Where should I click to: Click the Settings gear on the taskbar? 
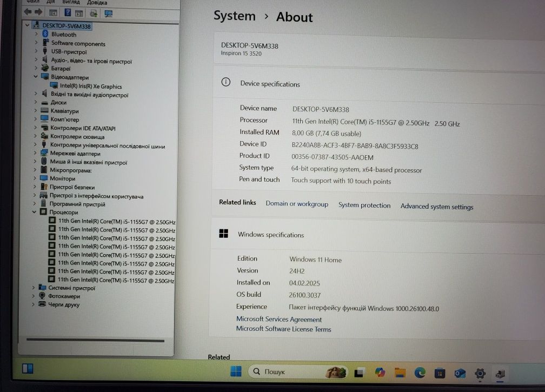[480, 374]
